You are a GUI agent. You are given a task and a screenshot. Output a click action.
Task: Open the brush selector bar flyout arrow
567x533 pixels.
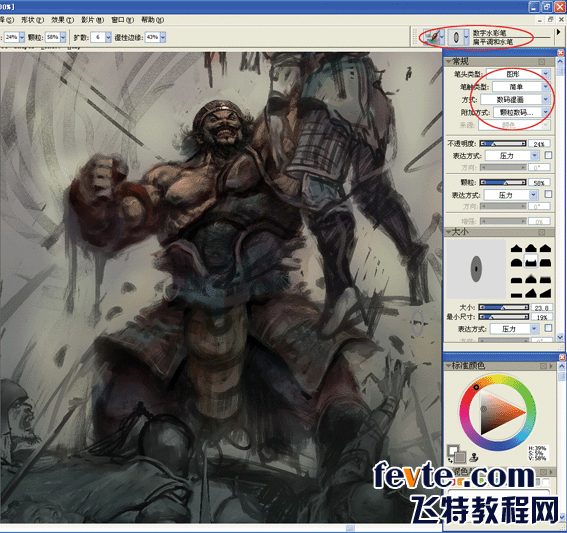click(x=558, y=32)
